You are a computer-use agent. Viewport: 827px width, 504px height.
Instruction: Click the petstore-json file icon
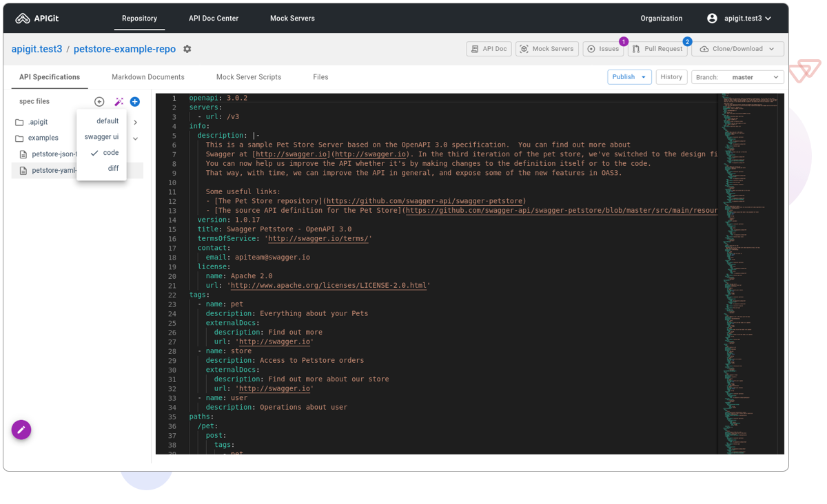pyautogui.click(x=23, y=155)
